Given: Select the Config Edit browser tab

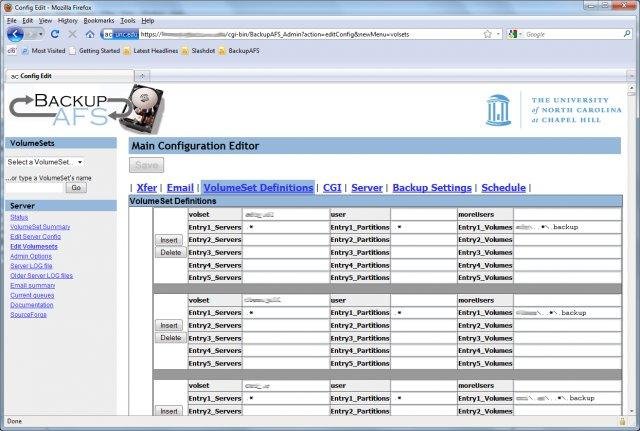Looking at the screenshot, I should coord(69,76).
